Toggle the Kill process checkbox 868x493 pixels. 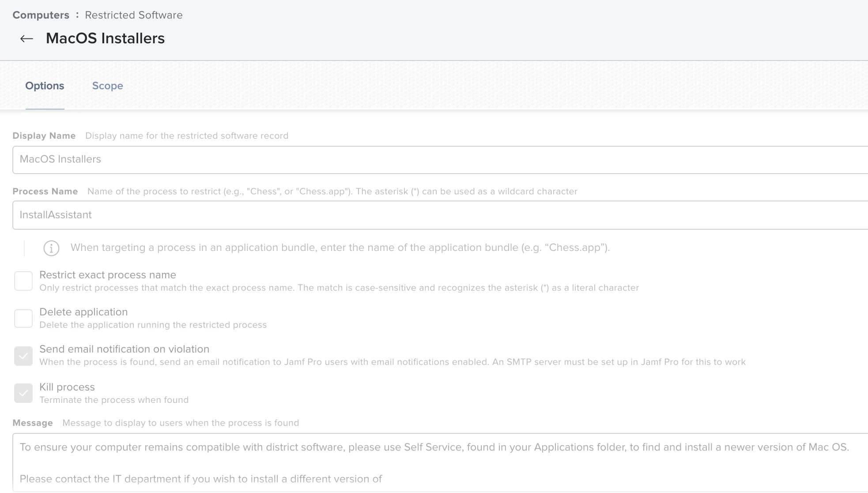click(23, 393)
